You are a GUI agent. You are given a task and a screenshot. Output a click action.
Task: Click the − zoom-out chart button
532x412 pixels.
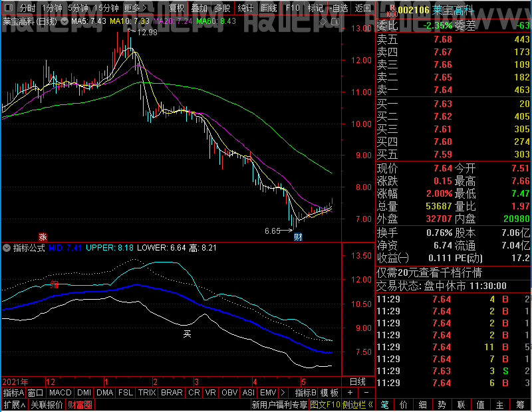[x=366, y=393]
